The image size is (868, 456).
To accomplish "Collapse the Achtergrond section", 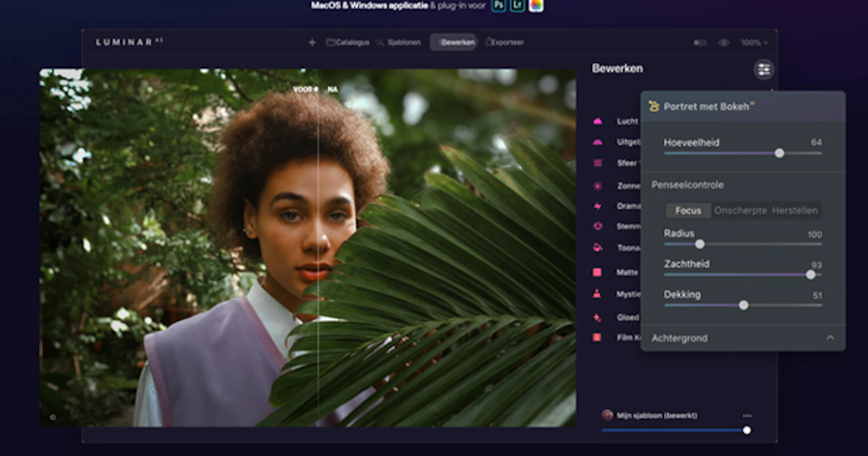I will pyautogui.click(x=830, y=338).
